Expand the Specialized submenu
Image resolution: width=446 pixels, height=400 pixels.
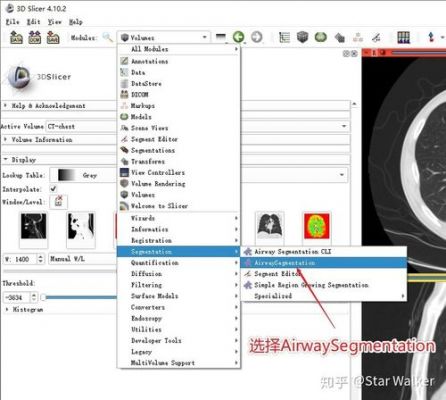(x=324, y=296)
